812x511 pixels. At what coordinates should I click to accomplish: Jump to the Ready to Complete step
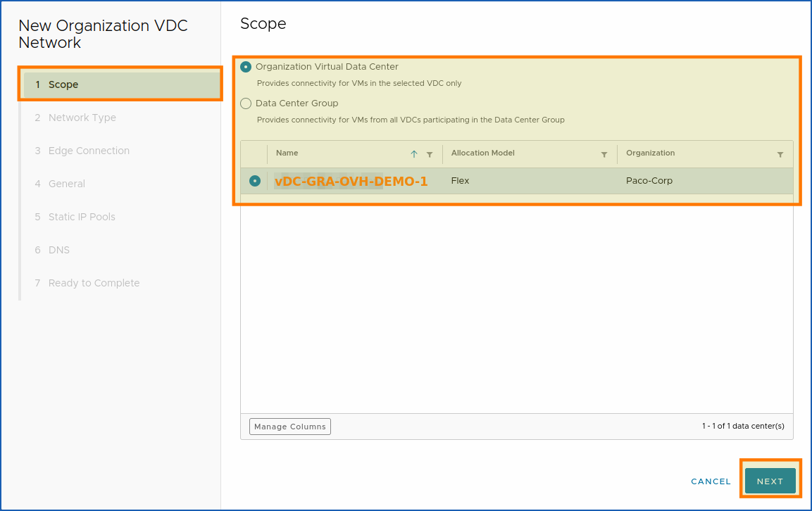pyautogui.click(x=94, y=283)
